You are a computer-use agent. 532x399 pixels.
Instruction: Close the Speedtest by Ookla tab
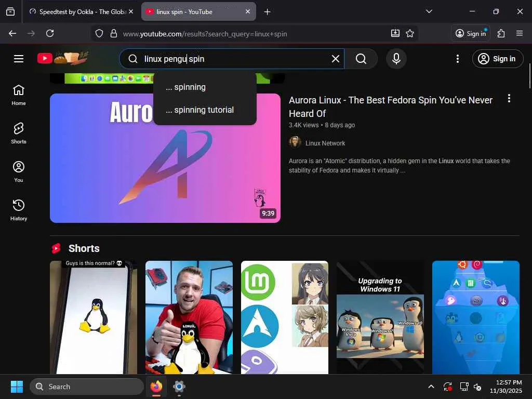(131, 11)
